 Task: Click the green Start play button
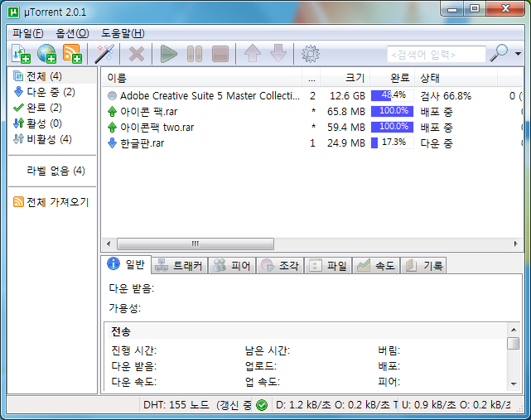tap(169, 54)
